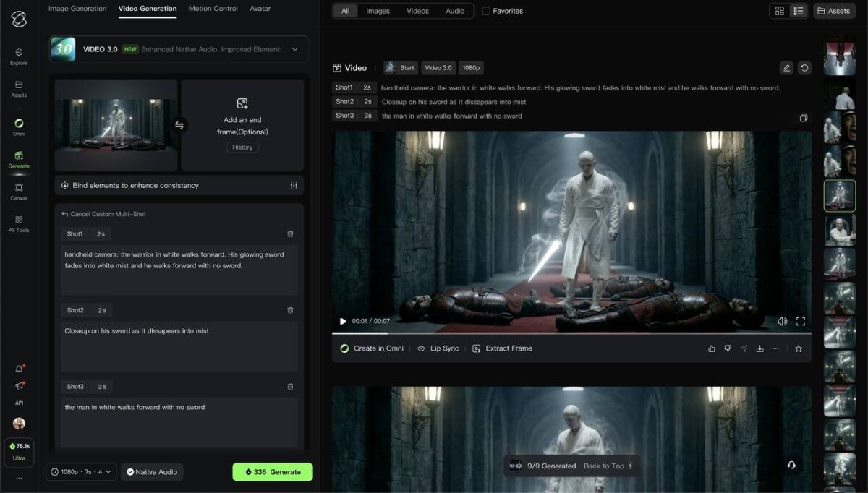The height and width of the screenshot is (493, 868).
Task: Mute the video with the speaker icon
Action: tap(782, 321)
